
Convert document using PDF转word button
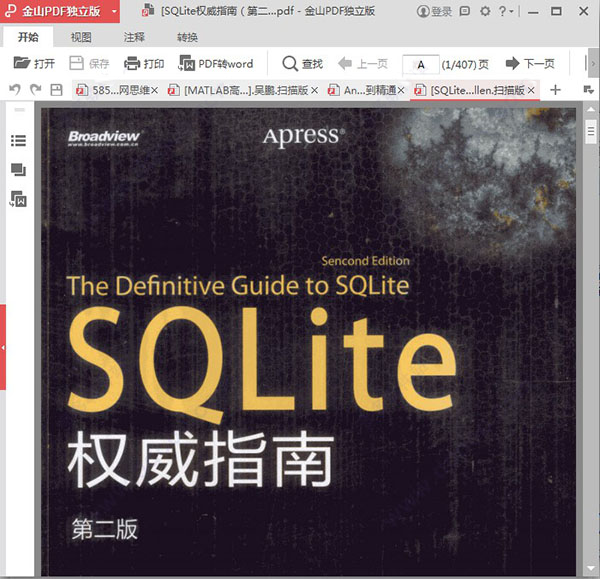click(216, 64)
